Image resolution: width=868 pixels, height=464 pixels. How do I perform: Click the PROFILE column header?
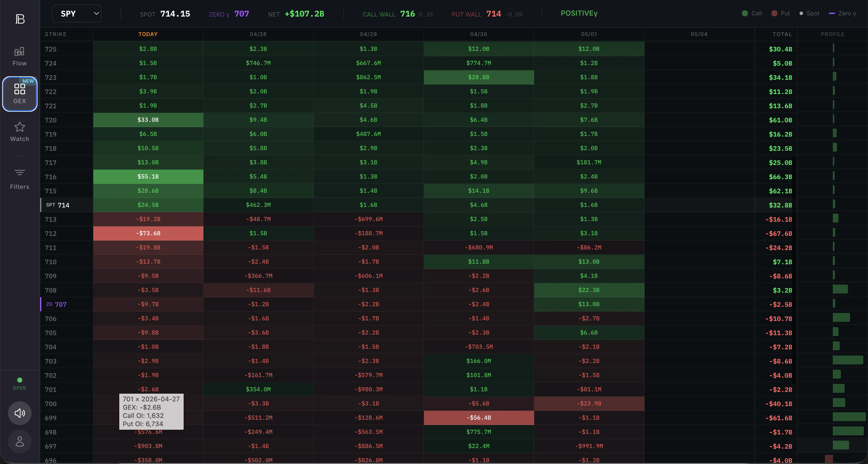pyautogui.click(x=832, y=34)
